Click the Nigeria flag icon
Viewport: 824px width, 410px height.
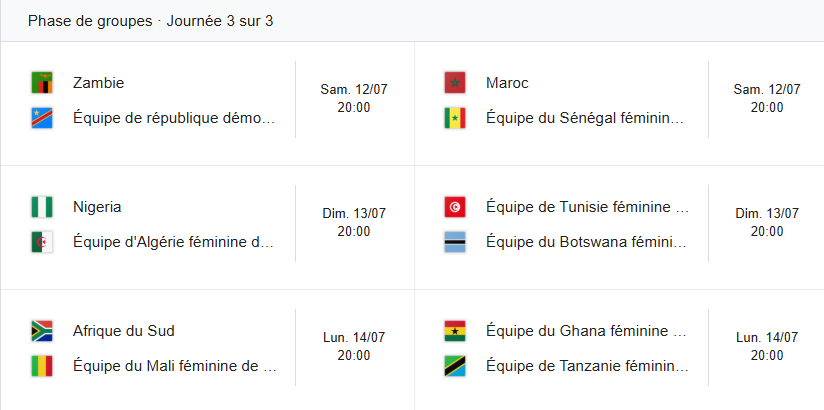(41, 207)
